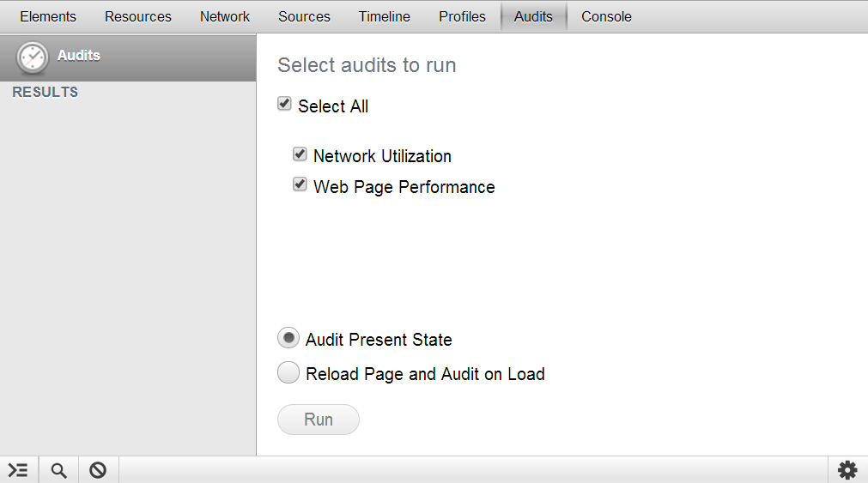Open the Console tab
The height and width of the screenshot is (483, 868).
tap(606, 16)
